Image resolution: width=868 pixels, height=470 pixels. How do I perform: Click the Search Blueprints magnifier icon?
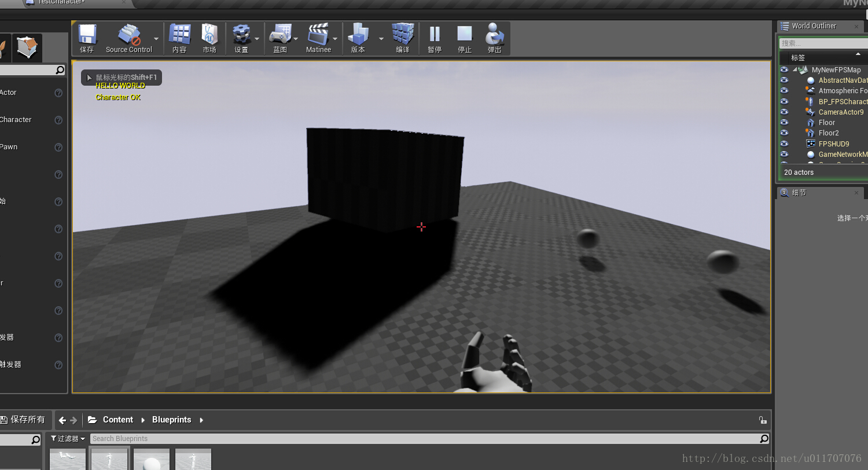pyautogui.click(x=764, y=439)
